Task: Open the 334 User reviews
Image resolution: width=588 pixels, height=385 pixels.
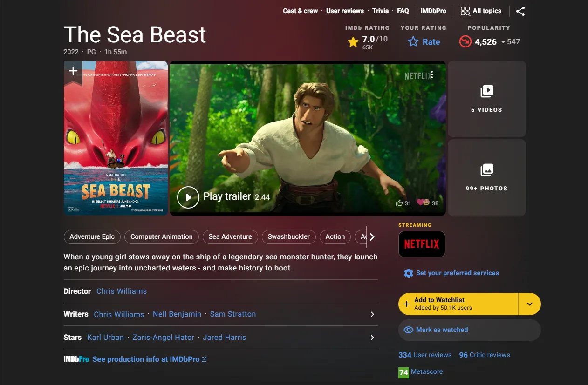Action: [424, 355]
